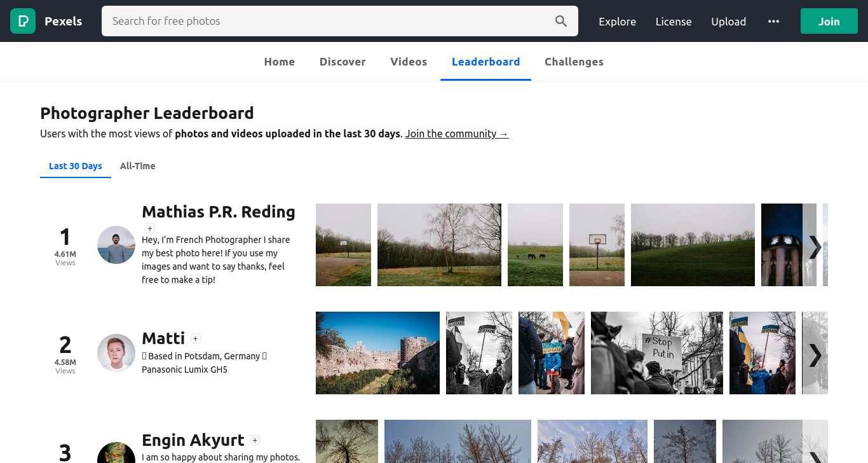868x463 pixels.
Task: Open the basketball court path photo thumbnail
Action: [x=343, y=245]
